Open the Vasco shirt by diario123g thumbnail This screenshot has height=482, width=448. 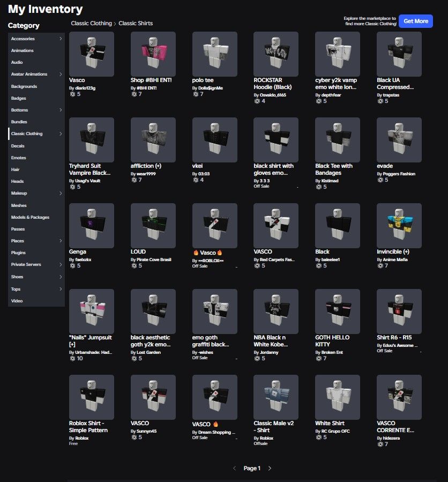[92, 54]
